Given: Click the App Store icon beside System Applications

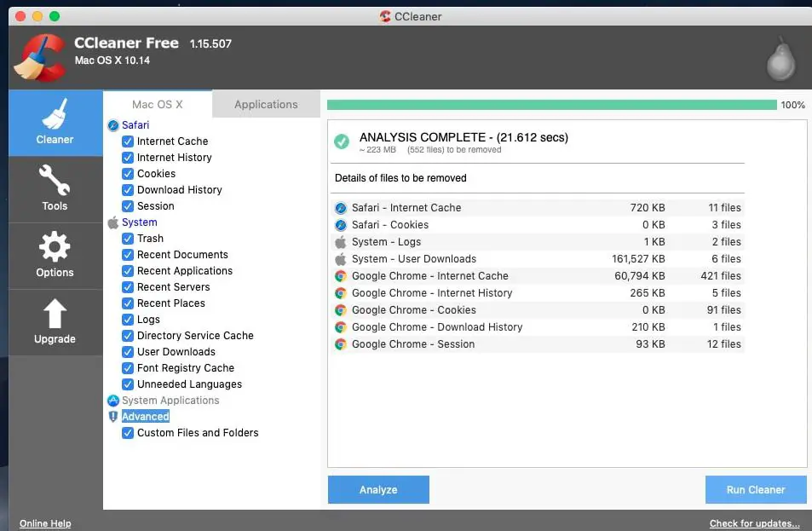Looking at the screenshot, I should tap(112, 401).
